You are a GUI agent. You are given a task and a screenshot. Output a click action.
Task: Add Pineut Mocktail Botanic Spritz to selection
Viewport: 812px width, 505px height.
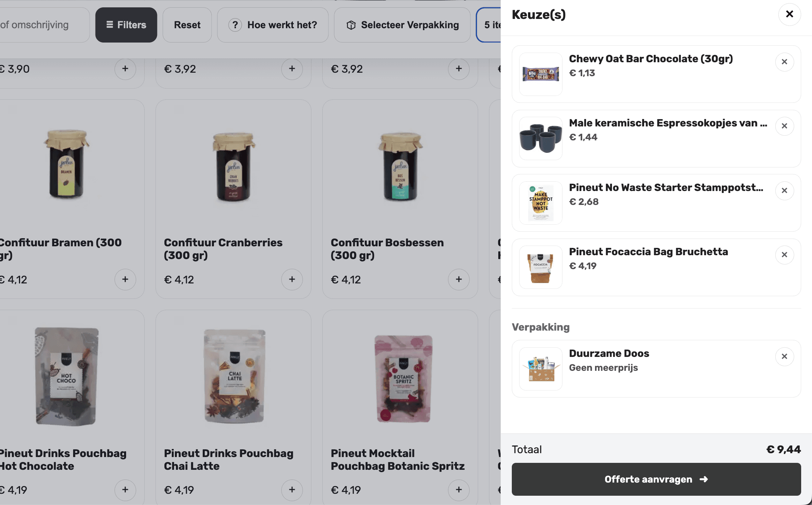click(458, 490)
